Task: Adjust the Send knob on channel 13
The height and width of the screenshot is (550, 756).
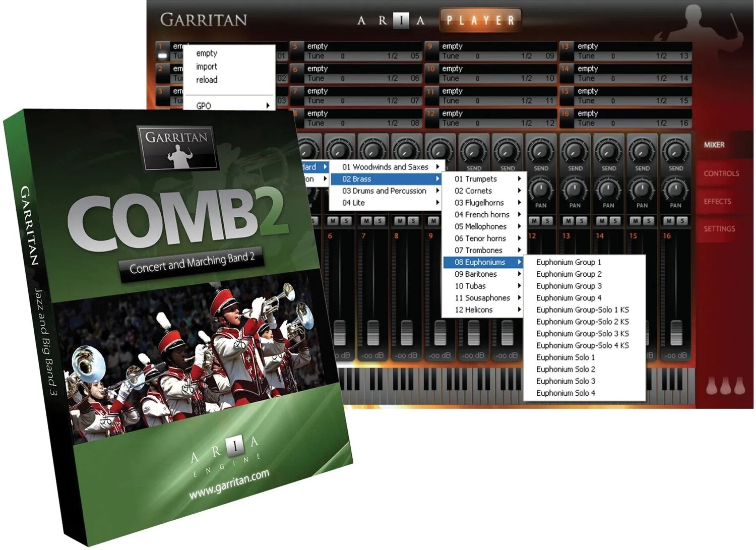Action: [575, 150]
